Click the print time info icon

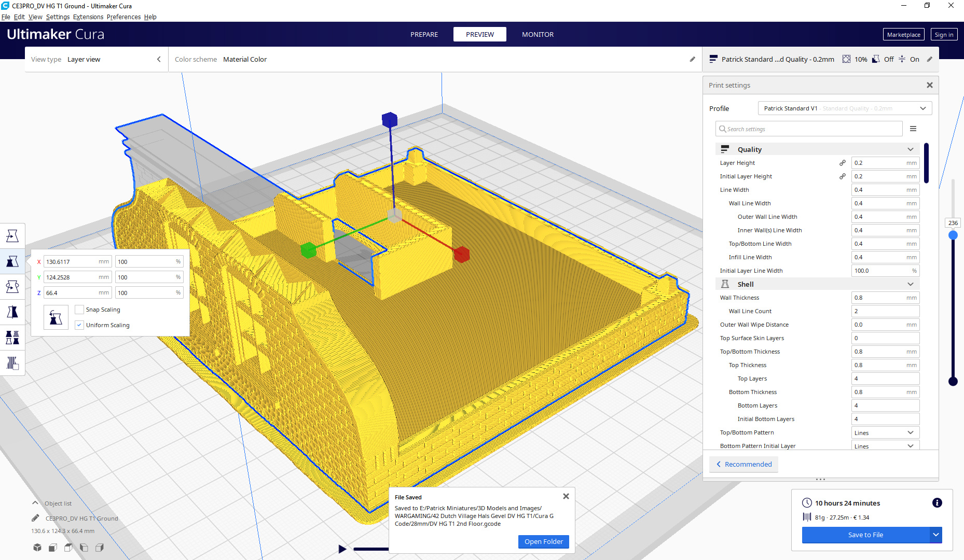click(x=937, y=503)
